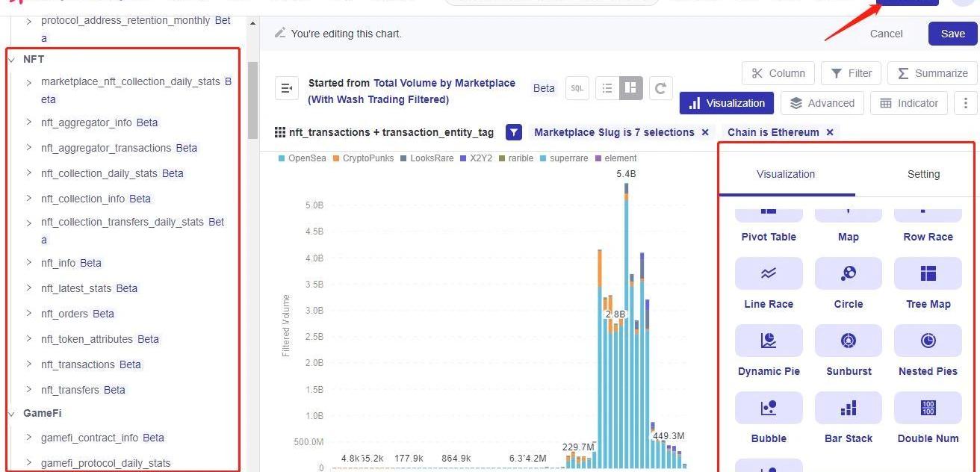Switch to the Visualization tab in side panel
Viewport: 980px width, 472px height.
786,174
